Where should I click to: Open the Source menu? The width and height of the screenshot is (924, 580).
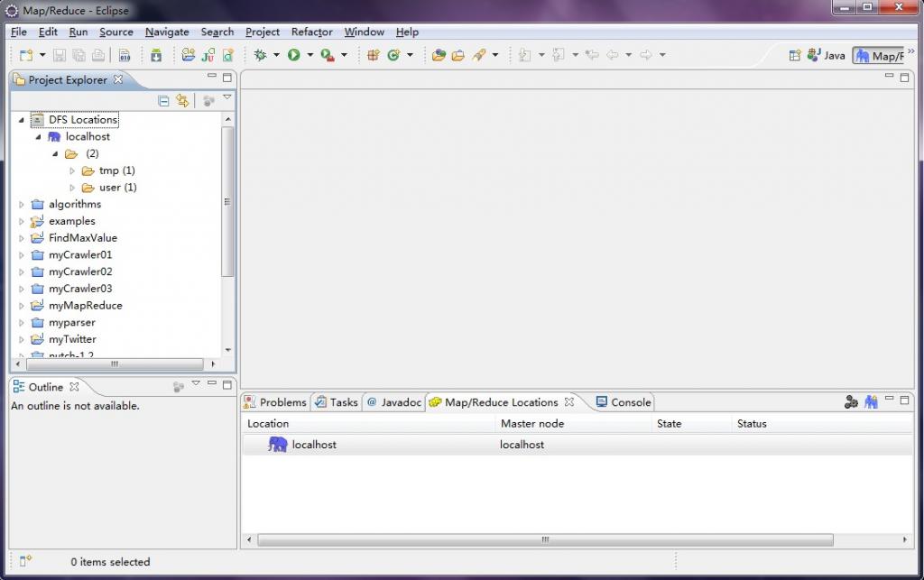(x=116, y=32)
